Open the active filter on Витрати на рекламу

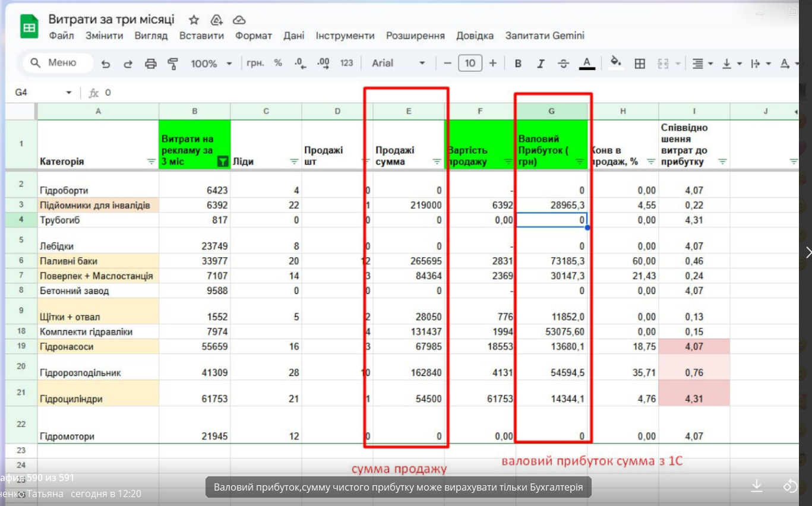(x=223, y=161)
